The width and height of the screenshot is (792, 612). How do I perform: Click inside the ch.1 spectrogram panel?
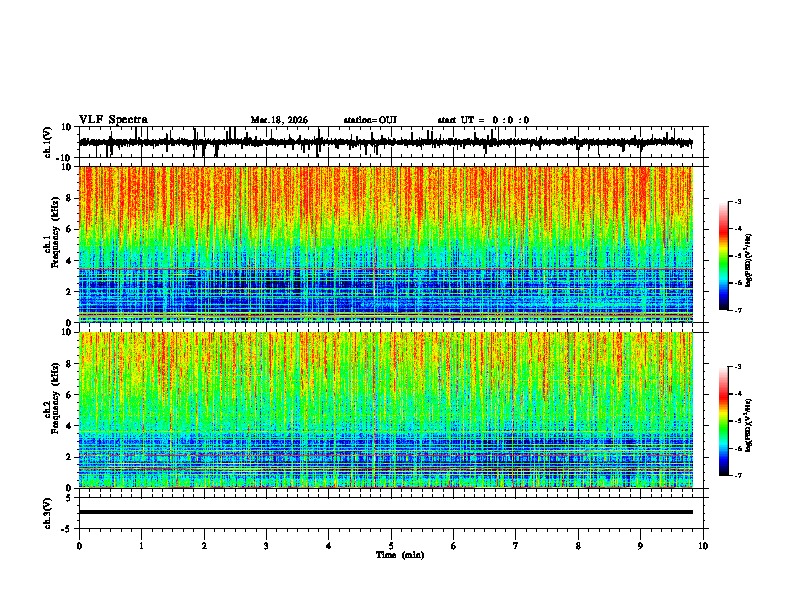tap(385, 244)
